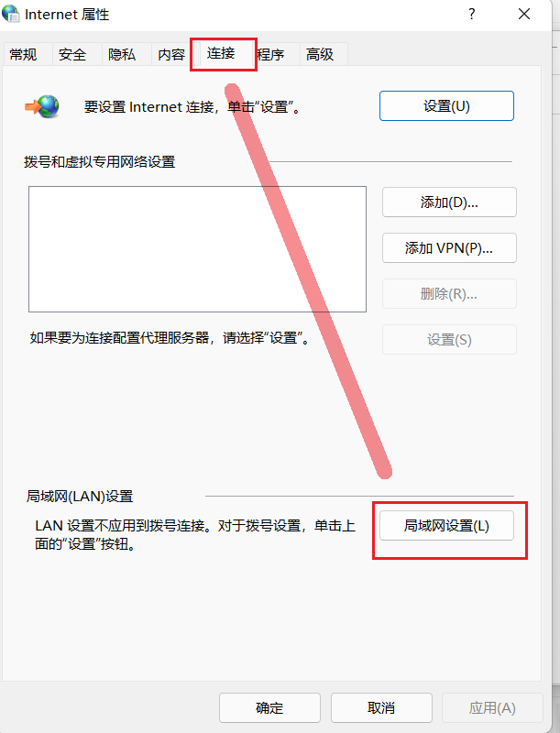560x733 pixels.
Task: Click the greyed 设置(S) proxy button
Action: 449,339
